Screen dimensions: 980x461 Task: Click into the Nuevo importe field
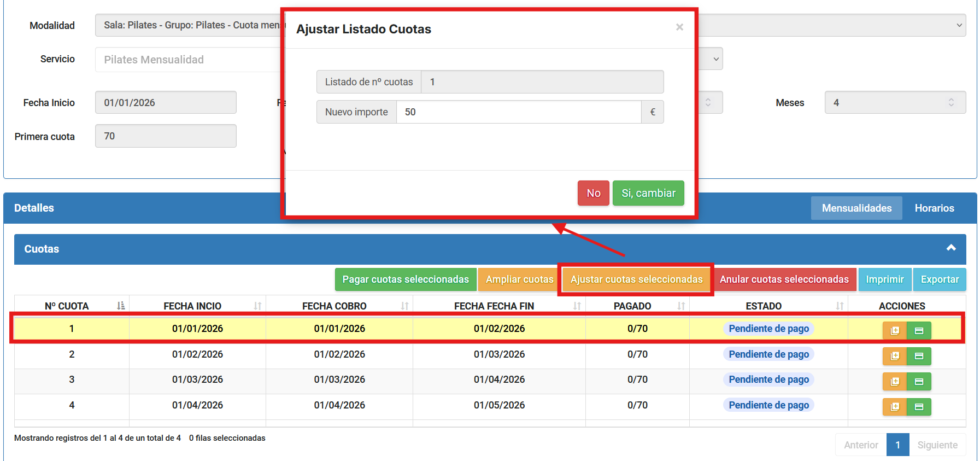pos(518,112)
